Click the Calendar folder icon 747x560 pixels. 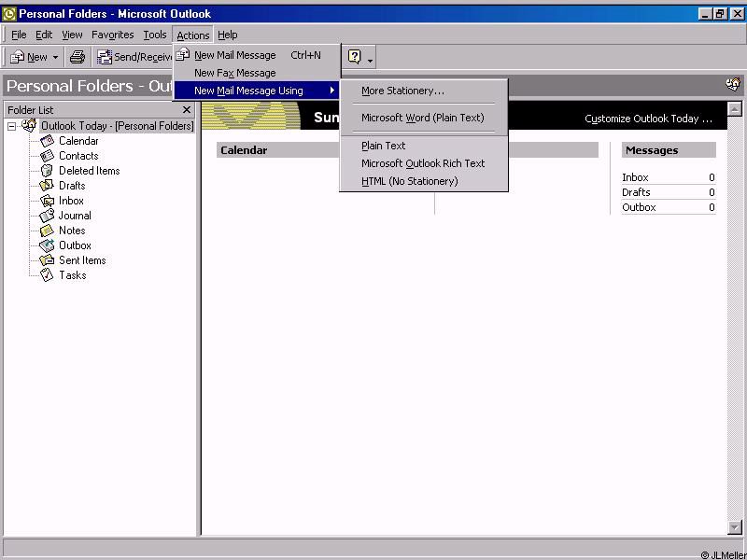point(48,141)
